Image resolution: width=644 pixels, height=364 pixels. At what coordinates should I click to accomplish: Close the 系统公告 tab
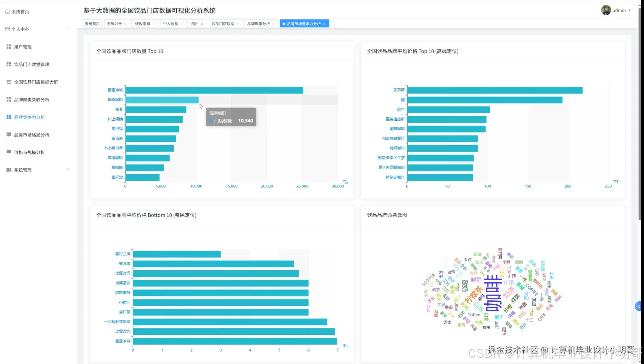click(125, 24)
